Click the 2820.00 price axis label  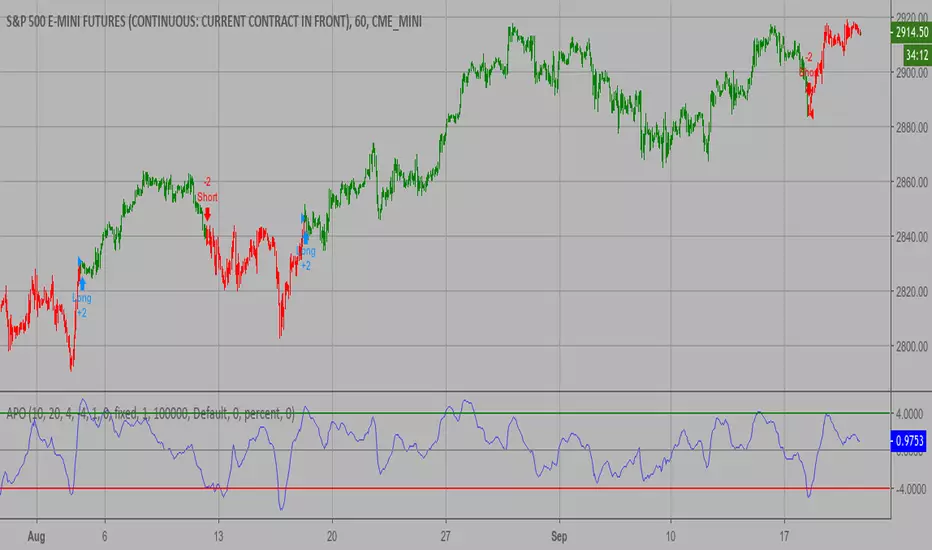click(x=911, y=291)
